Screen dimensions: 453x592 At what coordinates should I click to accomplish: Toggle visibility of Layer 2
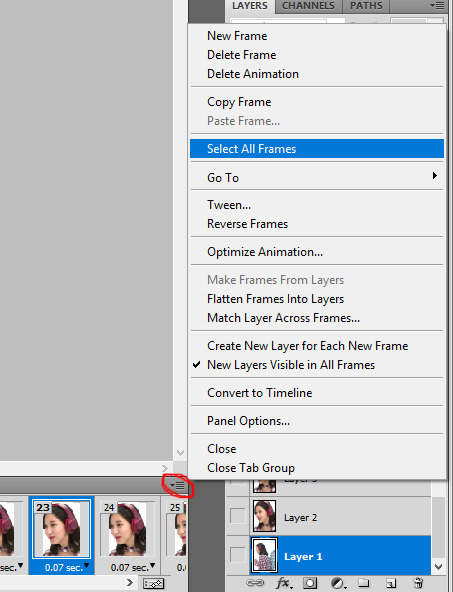(x=237, y=516)
